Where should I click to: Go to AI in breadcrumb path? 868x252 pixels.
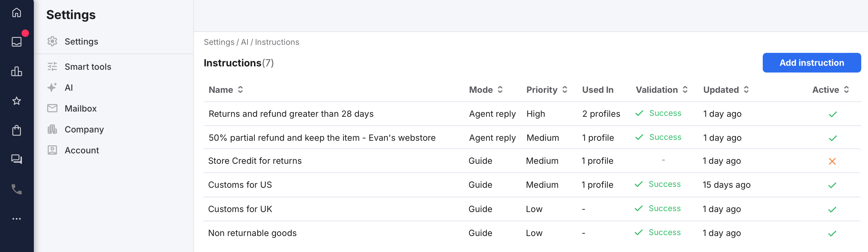point(244,42)
